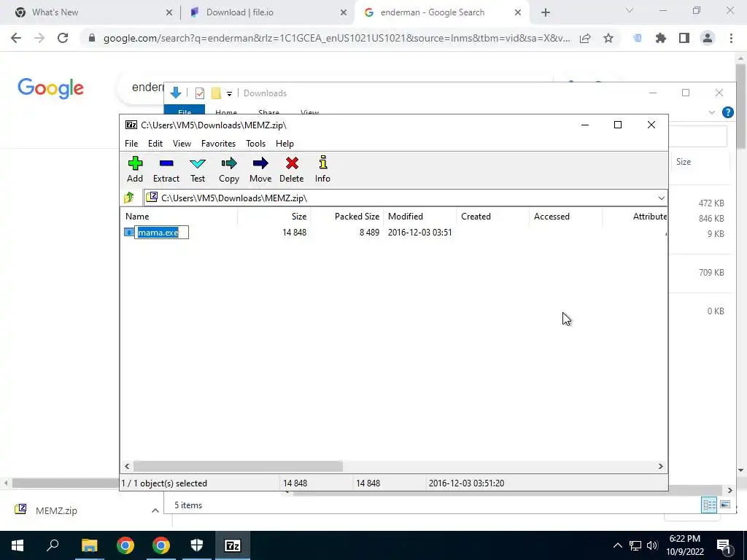This screenshot has width=747, height=560.
Task: Open File Explorer from taskbar
Action: click(x=89, y=545)
